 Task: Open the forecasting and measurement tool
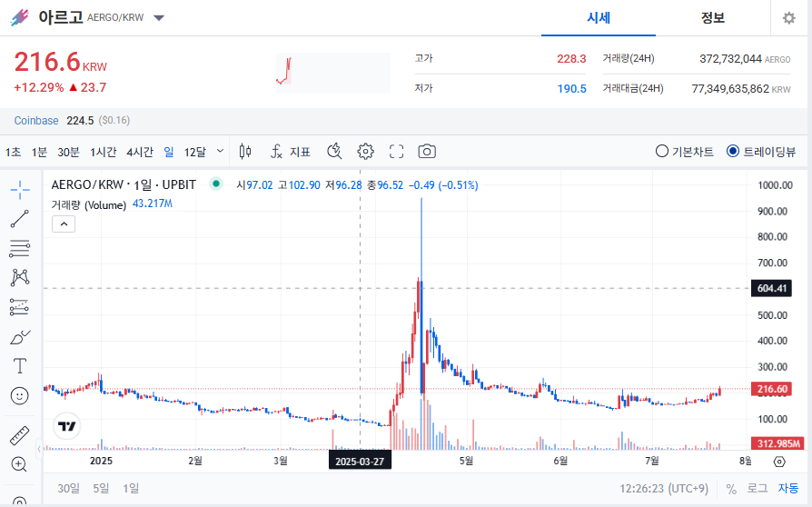pyautogui.click(x=20, y=307)
